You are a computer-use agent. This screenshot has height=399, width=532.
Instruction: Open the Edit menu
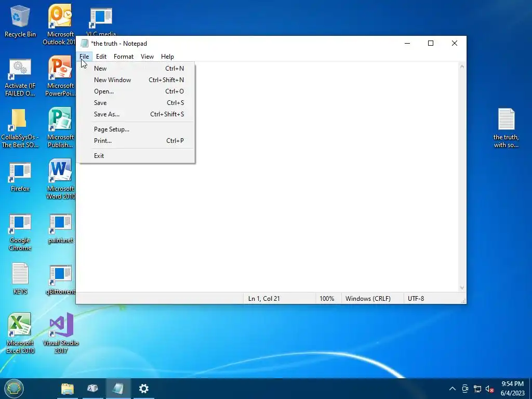[101, 57]
